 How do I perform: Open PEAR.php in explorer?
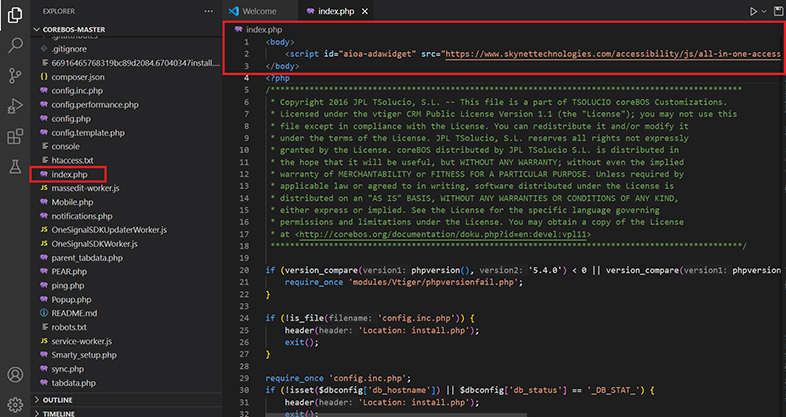point(69,272)
